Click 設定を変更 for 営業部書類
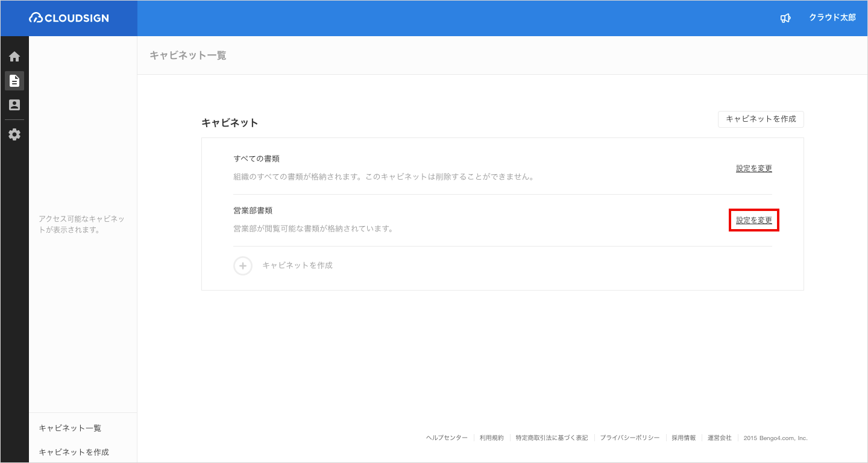This screenshot has width=868, height=463. (x=753, y=221)
